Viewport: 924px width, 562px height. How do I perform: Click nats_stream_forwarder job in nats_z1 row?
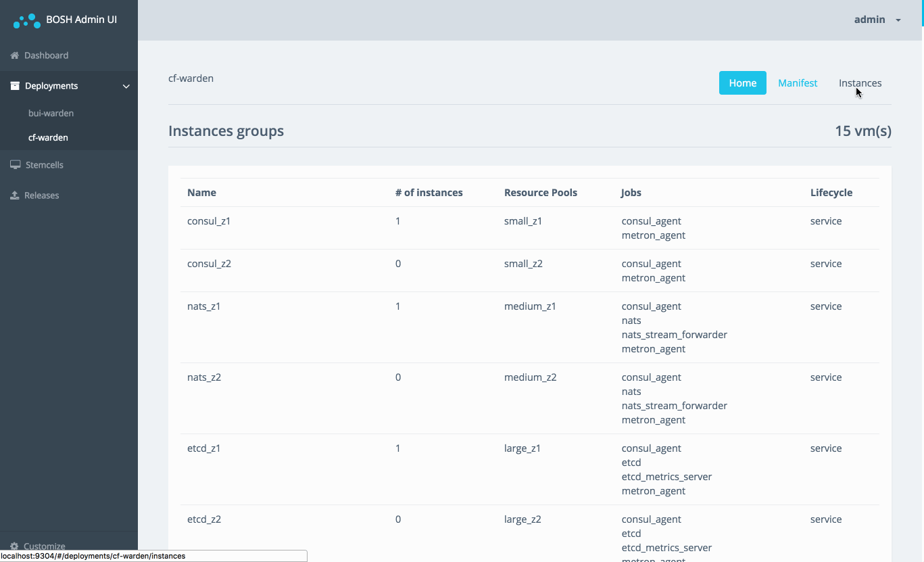pos(675,335)
